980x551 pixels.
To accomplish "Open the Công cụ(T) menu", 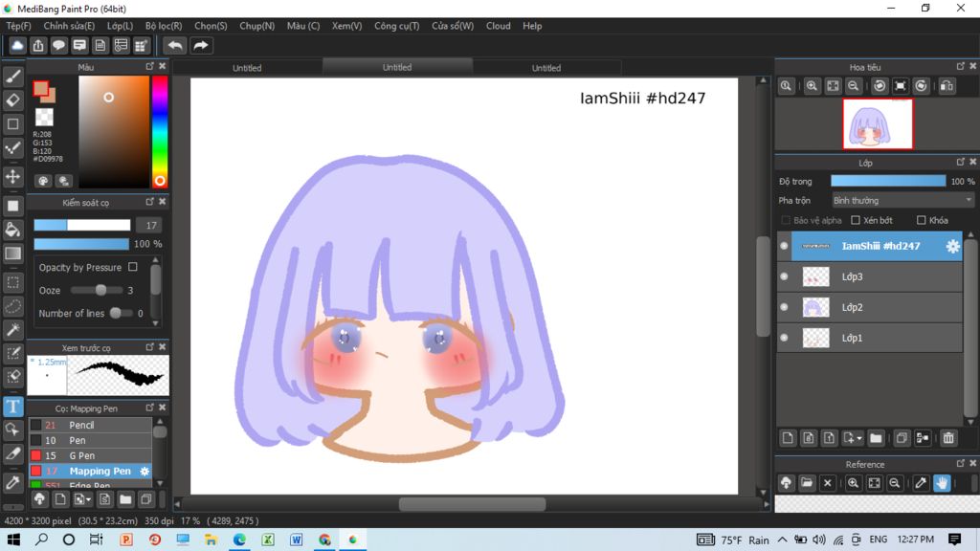I will point(397,26).
